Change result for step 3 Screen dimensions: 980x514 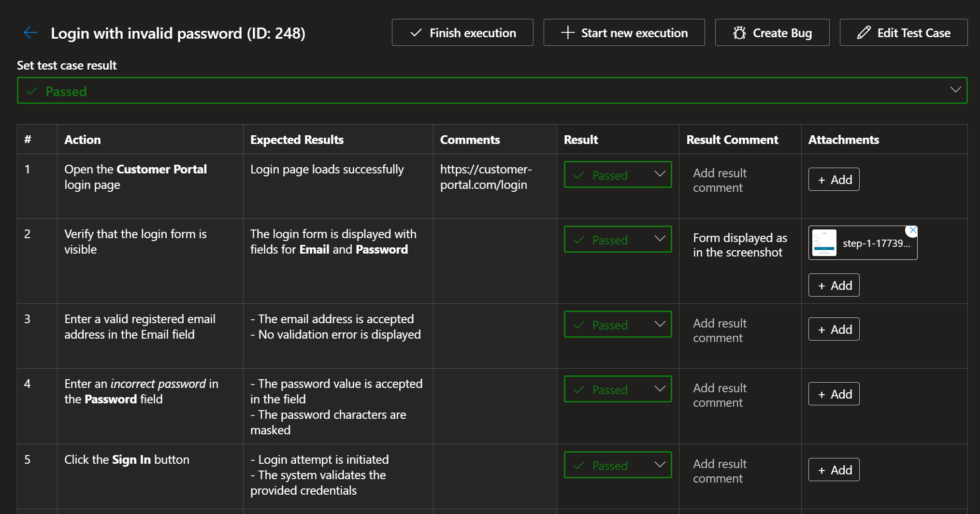(x=618, y=325)
